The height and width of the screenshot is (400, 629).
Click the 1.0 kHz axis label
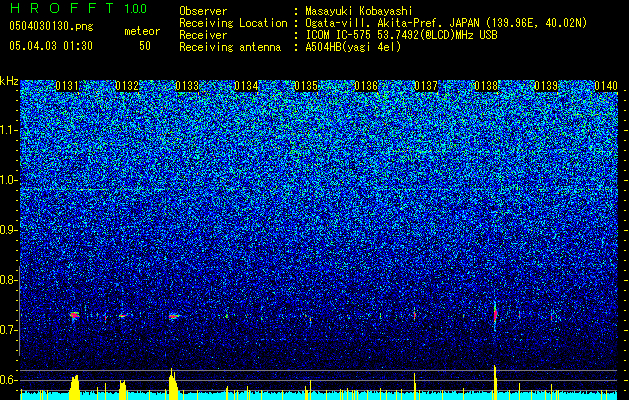click(7, 180)
